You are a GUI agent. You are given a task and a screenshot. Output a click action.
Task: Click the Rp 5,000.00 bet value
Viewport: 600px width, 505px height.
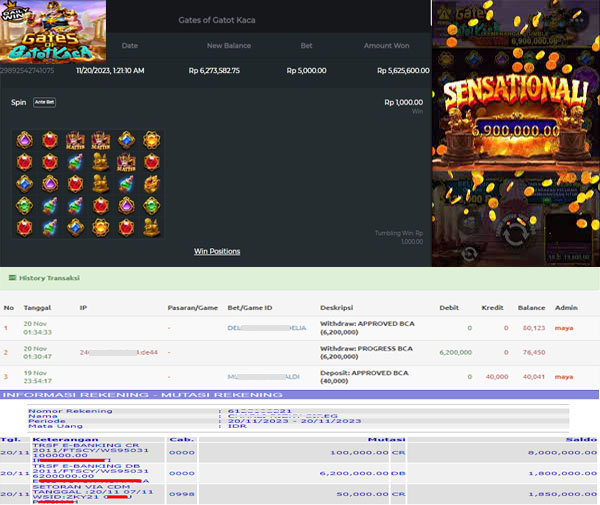[x=307, y=70]
